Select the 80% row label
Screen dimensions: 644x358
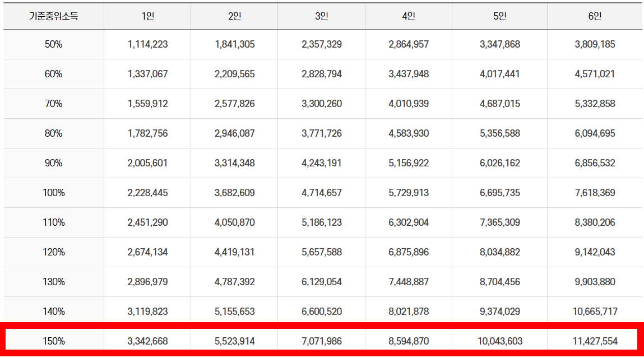click(53, 133)
